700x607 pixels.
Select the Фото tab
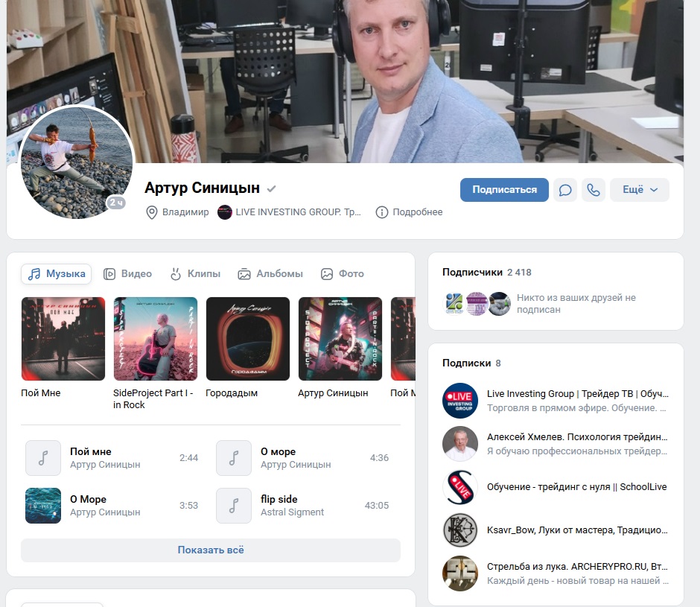pyautogui.click(x=342, y=274)
